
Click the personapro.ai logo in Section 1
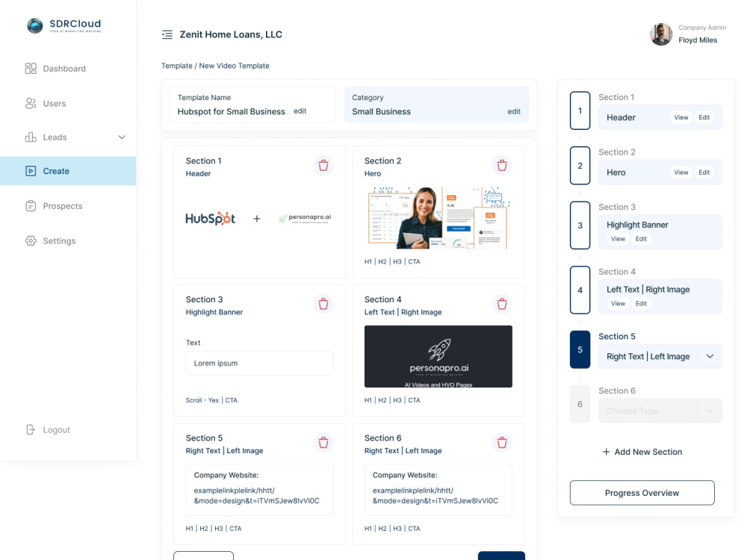305,218
